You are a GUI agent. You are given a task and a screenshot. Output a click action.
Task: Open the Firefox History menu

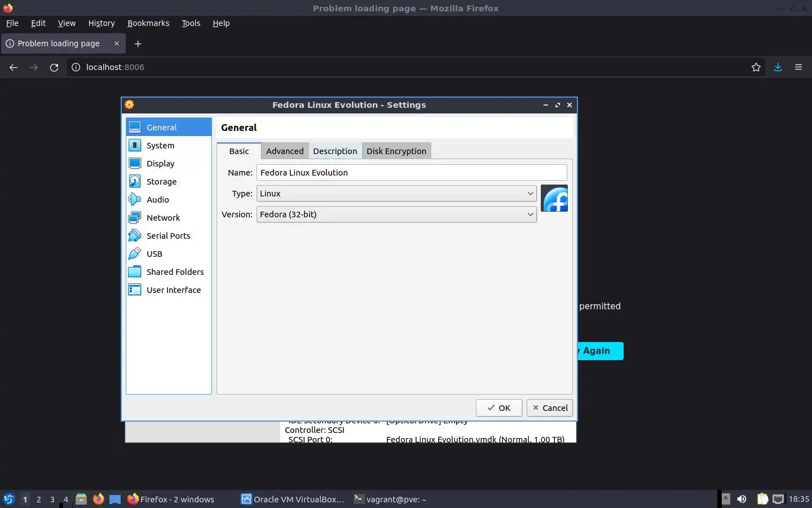pos(101,23)
